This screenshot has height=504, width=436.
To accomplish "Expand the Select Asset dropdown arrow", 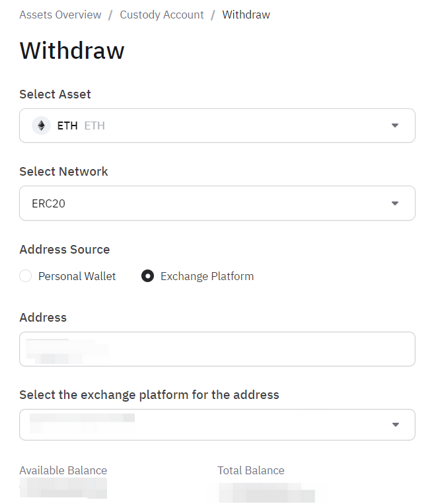I will pos(395,126).
